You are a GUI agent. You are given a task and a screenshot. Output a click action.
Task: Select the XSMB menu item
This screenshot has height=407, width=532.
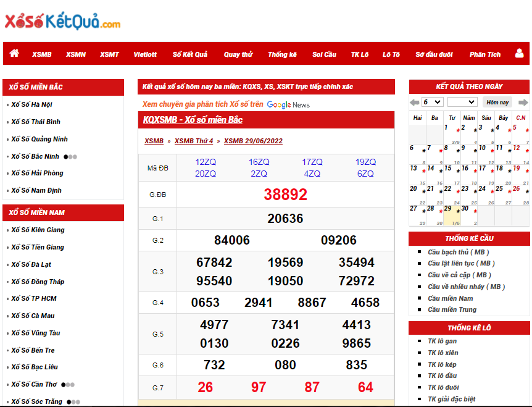42,54
